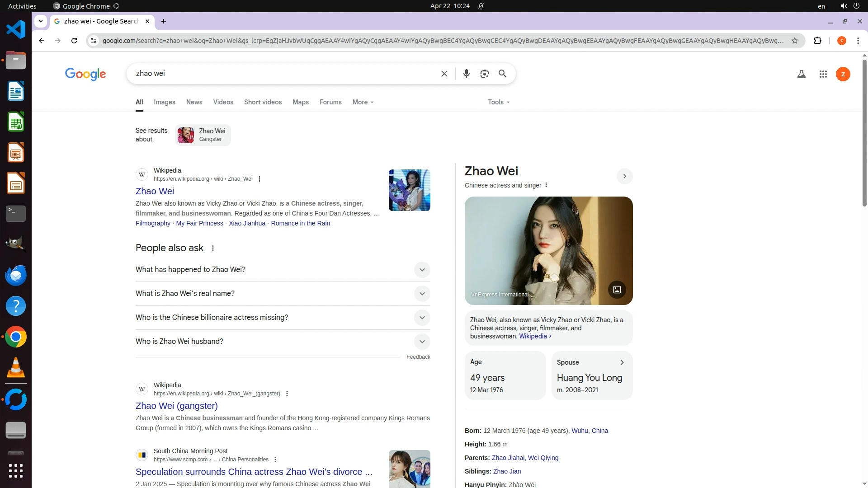Viewport: 868px width, 488px height.
Task: Open Chrome extensions puzzle icon
Action: point(817,41)
